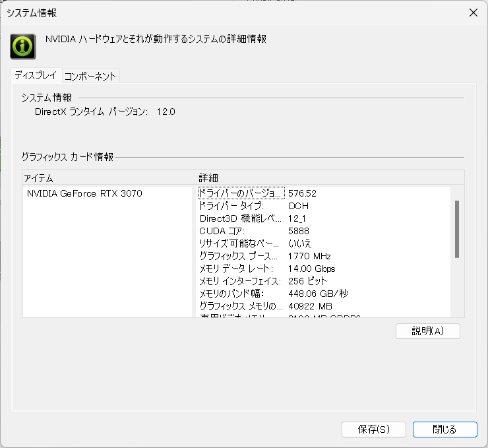
Task: Click the DirectX ランタイム バージョン label
Action: (92, 112)
